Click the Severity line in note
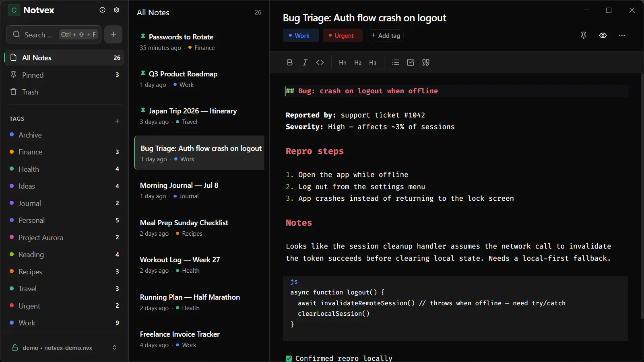 pyautogui.click(x=370, y=127)
